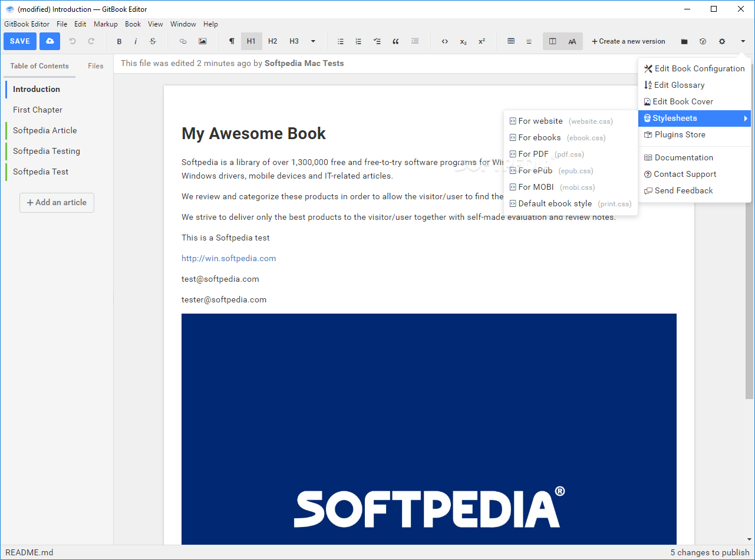Viewport: 755px width, 560px height.
Task: Open For website stylesheet
Action: [571, 121]
